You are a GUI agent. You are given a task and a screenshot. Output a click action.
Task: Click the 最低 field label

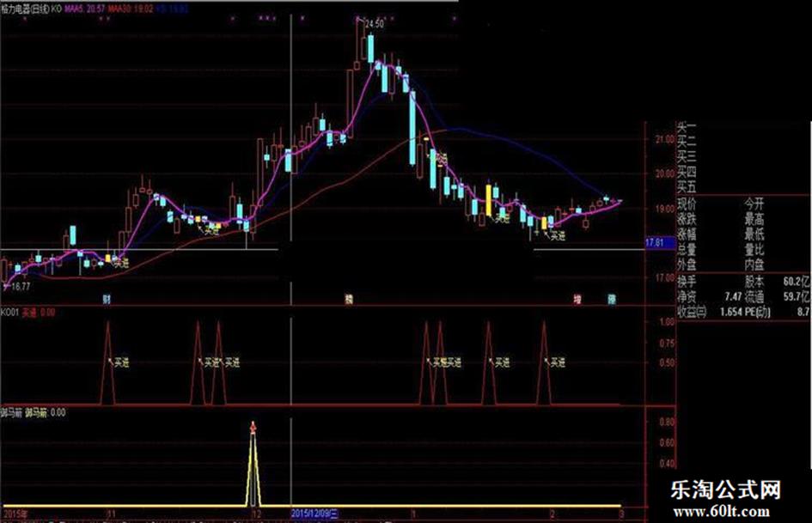tap(754, 234)
